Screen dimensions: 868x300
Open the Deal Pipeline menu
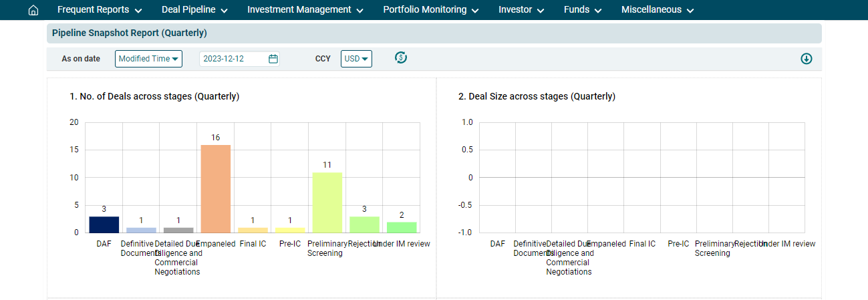point(194,10)
